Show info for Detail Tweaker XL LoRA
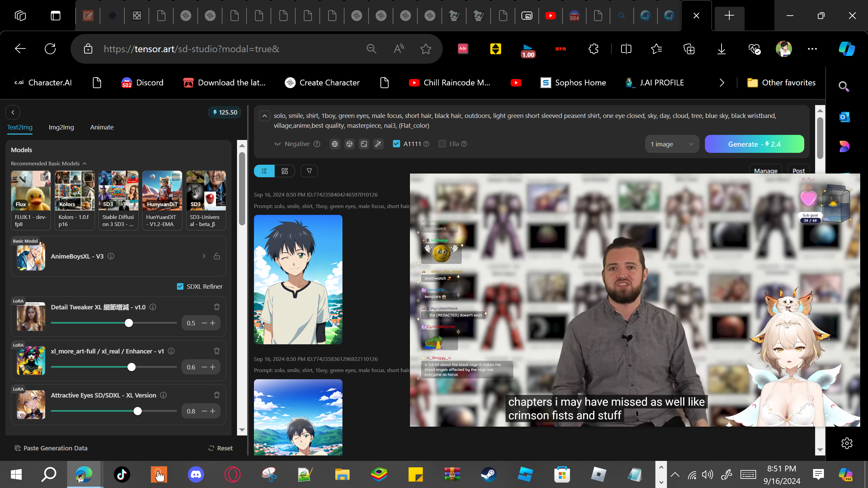The width and height of the screenshot is (868, 488). click(153, 307)
